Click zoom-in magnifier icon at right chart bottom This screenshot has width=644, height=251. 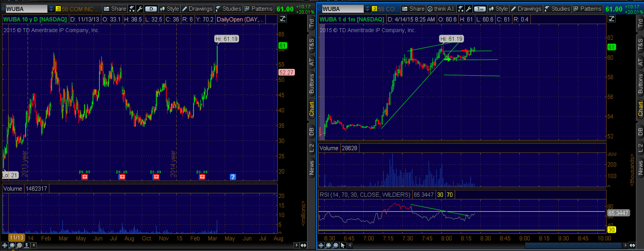(328, 245)
